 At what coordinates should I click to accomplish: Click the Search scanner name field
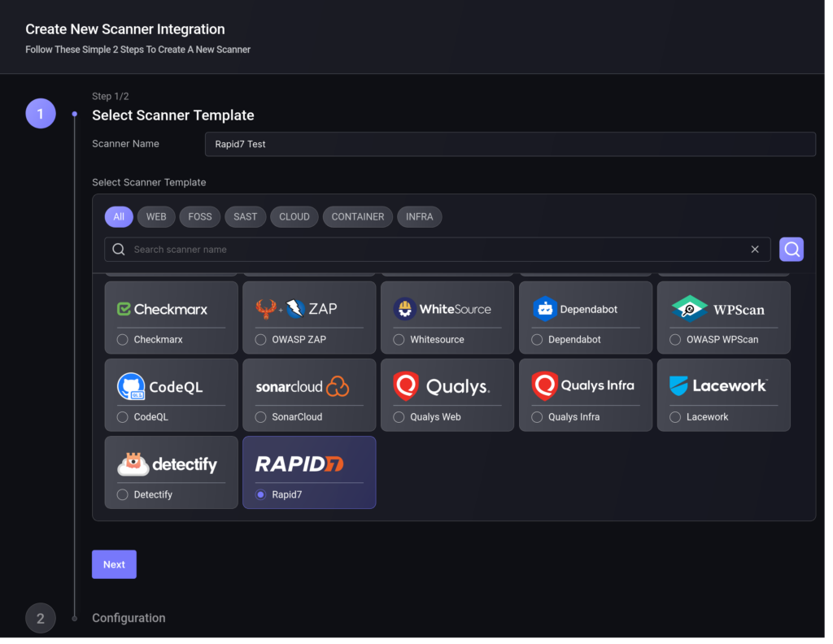click(x=437, y=250)
